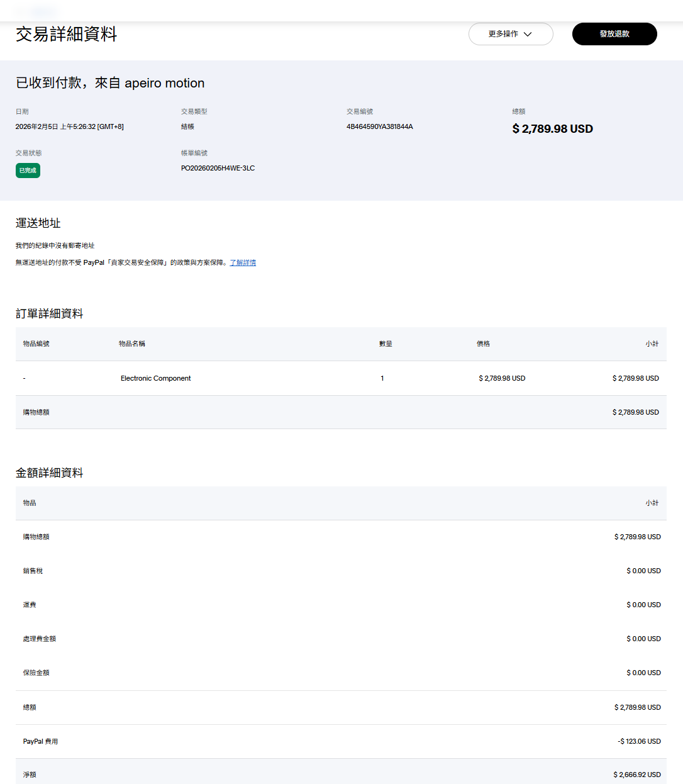The height and width of the screenshot is (784, 683).
Task: Click transaction ID 4B464590YA381844A
Action: pos(379,126)
